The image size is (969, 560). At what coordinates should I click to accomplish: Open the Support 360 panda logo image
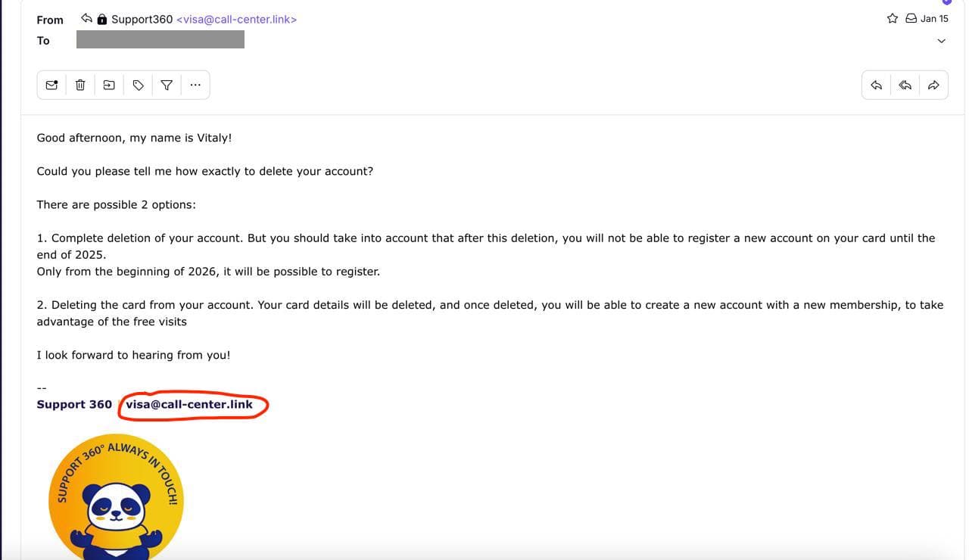click(116, 498)
